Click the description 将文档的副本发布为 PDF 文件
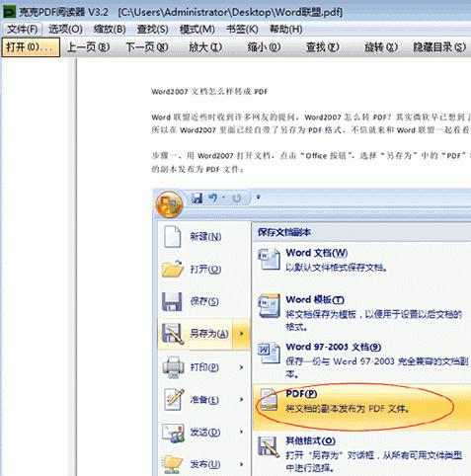This screenshot has width=471, height=476. coord(348,409)
